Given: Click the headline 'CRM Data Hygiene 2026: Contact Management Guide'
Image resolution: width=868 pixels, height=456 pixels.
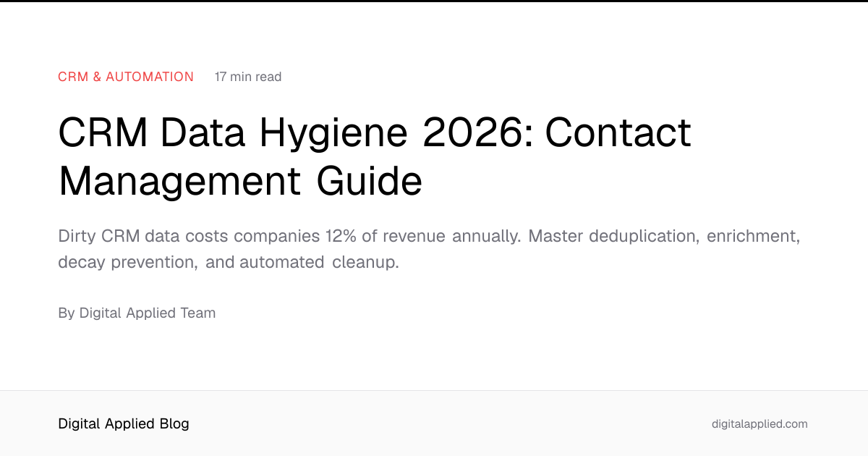Looking at the screenshot, I should [x=375, y=157].
